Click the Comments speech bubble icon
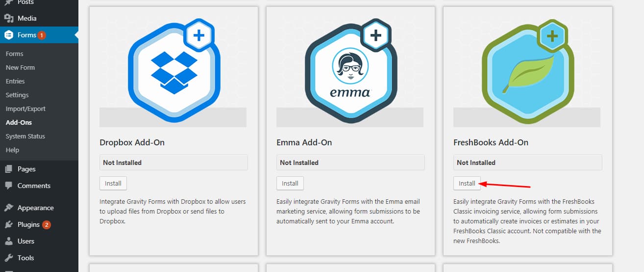644x272 pixels. click(x=9, y=186)
